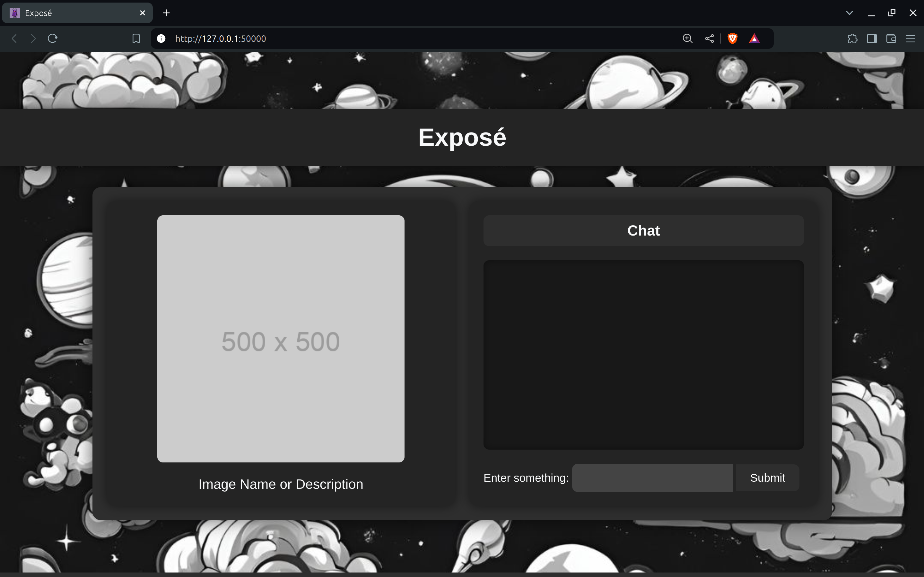Open the share icon in address bar
This screenshot has width=924, height=577.
[709, 39]
